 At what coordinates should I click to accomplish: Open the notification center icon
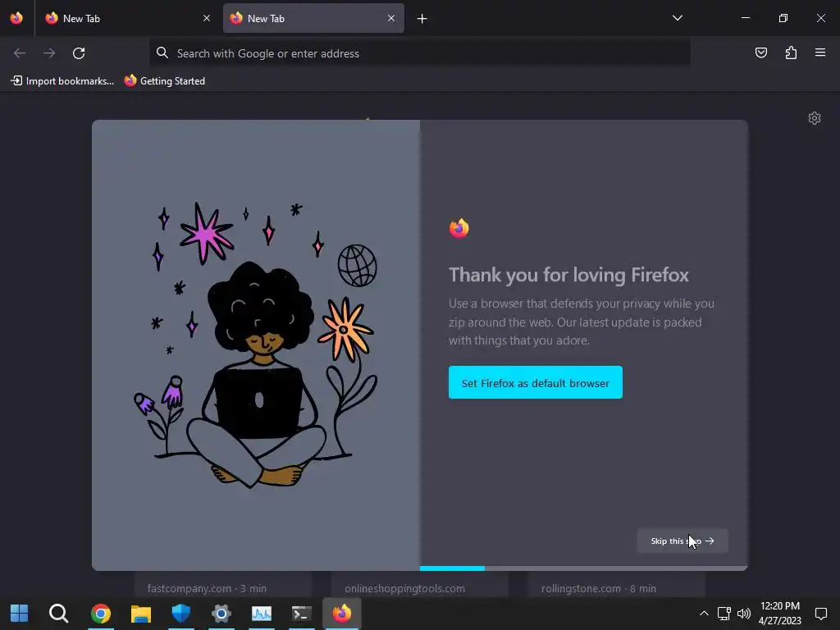(820, 614)
